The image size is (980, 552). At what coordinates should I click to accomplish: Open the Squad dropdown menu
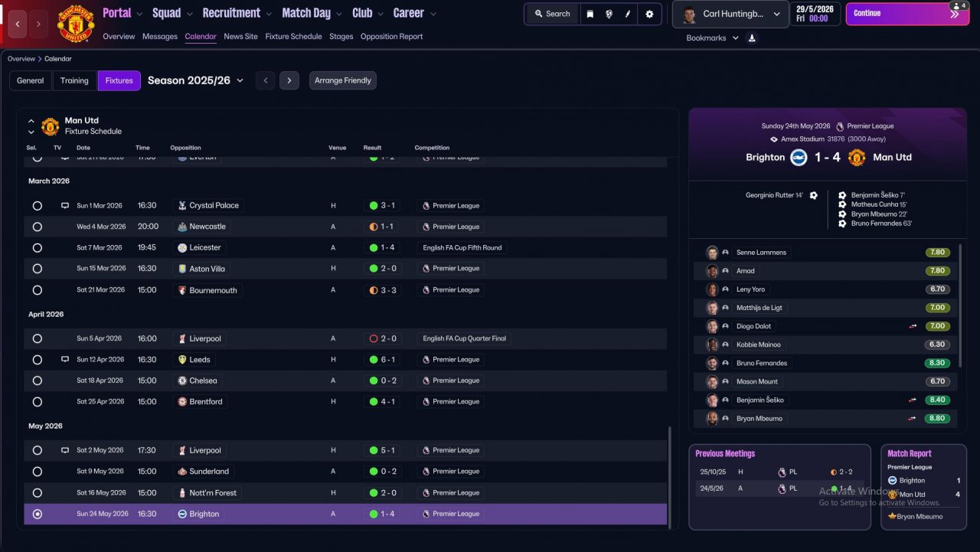click(x=172, y=13)
